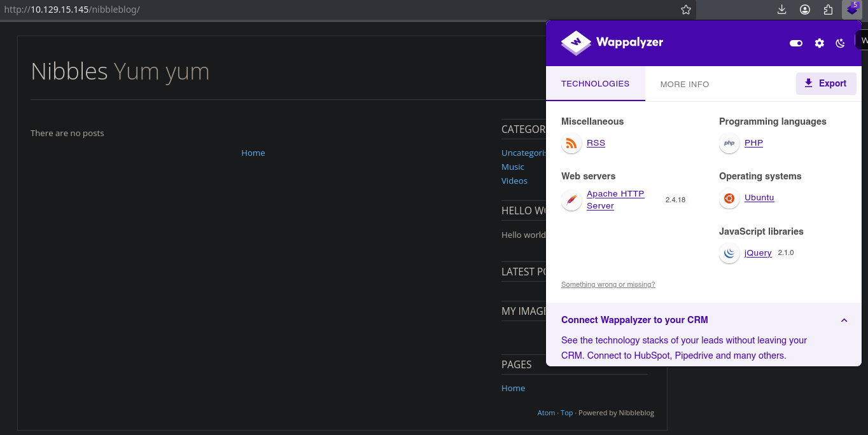Switch to the More Info tab
The image size is (868, 435).
point(684,84)
